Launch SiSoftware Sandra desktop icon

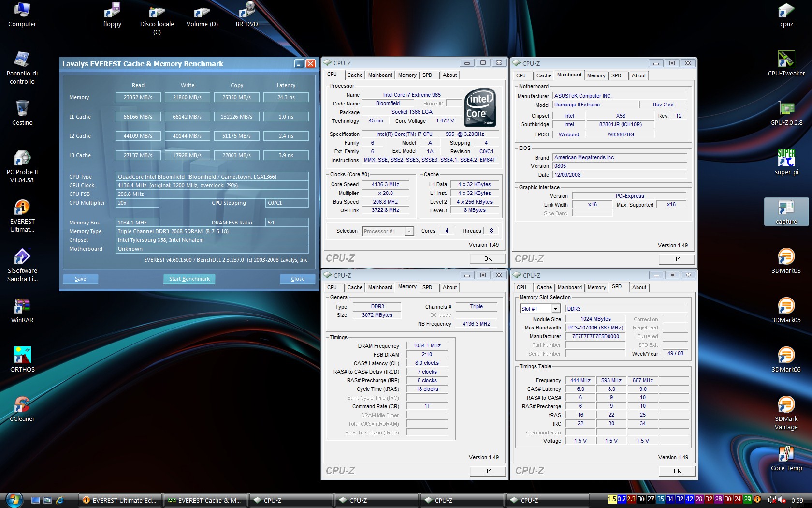click(x=22, y=265)
